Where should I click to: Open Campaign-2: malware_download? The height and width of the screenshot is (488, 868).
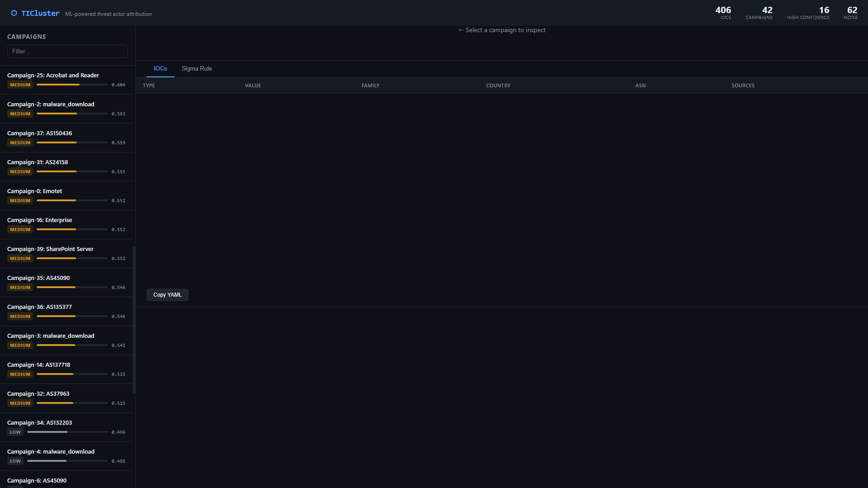click(x=66, y=109)
